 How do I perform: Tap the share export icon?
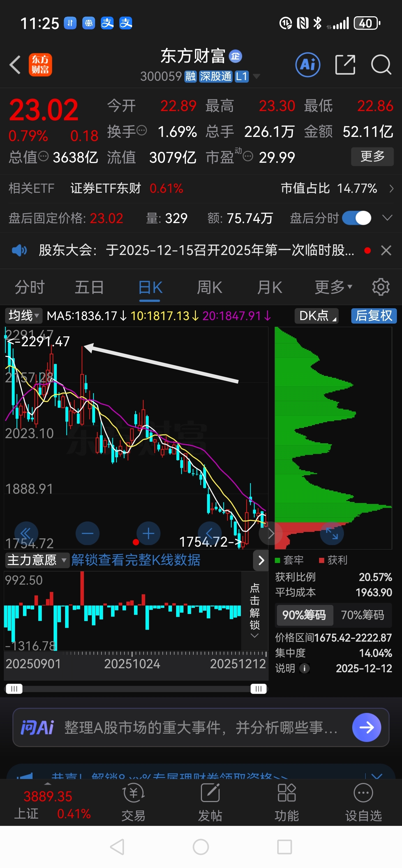346,65
